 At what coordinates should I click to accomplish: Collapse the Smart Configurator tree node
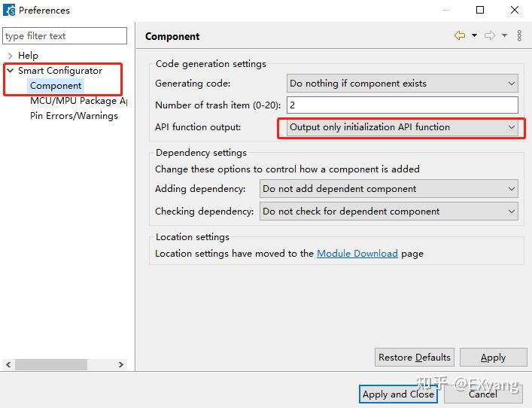(x=9, y=71)
